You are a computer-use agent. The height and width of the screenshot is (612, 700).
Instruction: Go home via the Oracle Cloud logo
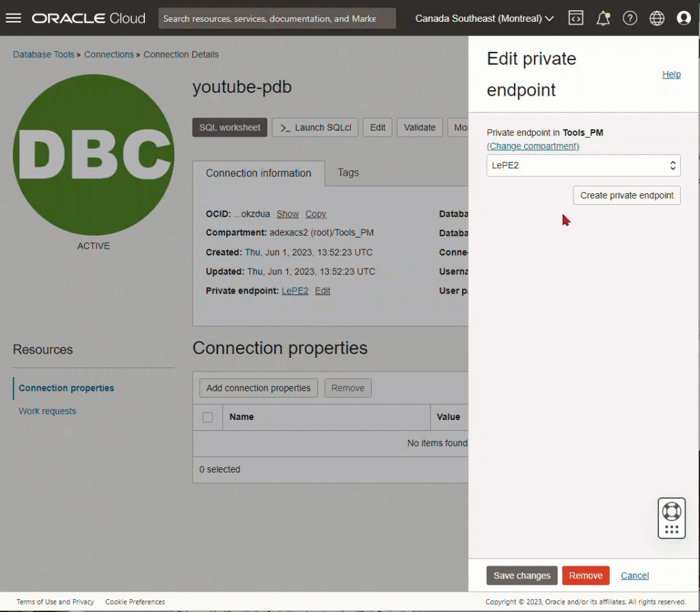coord(87,18)
